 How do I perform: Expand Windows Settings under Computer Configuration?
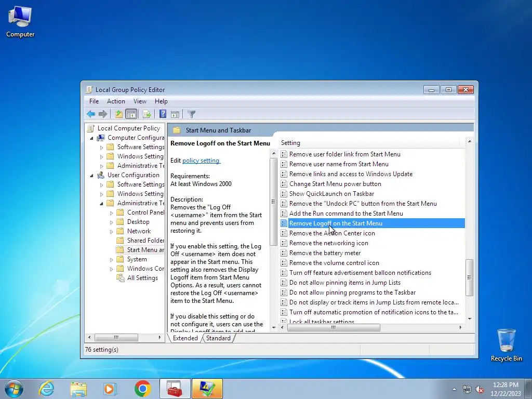pyautogui.click(x=101, y=156)
